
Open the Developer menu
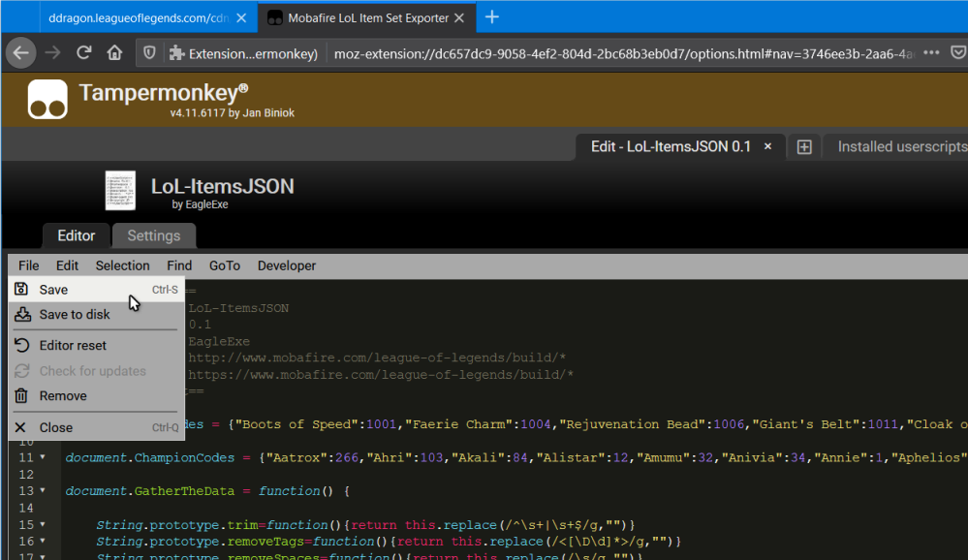[287, 265]
